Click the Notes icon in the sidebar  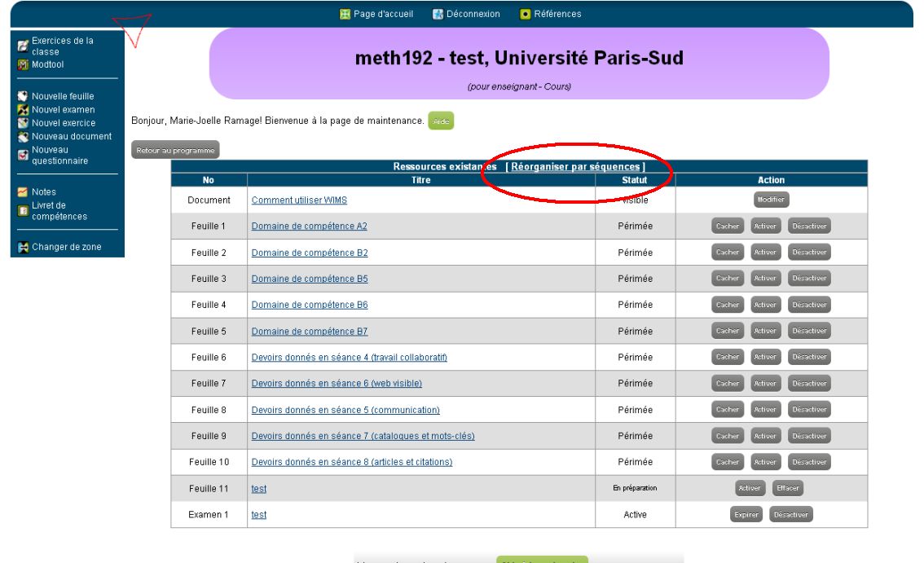click(23, 192)
